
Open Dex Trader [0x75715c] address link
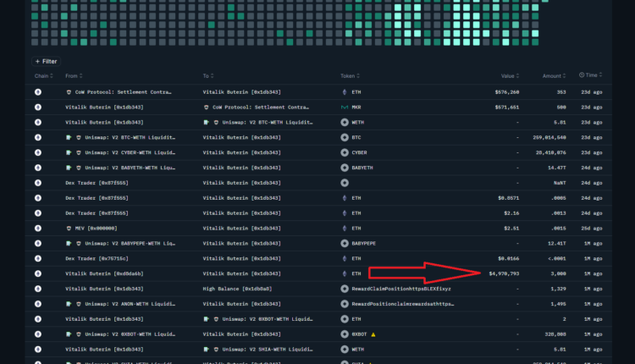[x=97, y=258]
